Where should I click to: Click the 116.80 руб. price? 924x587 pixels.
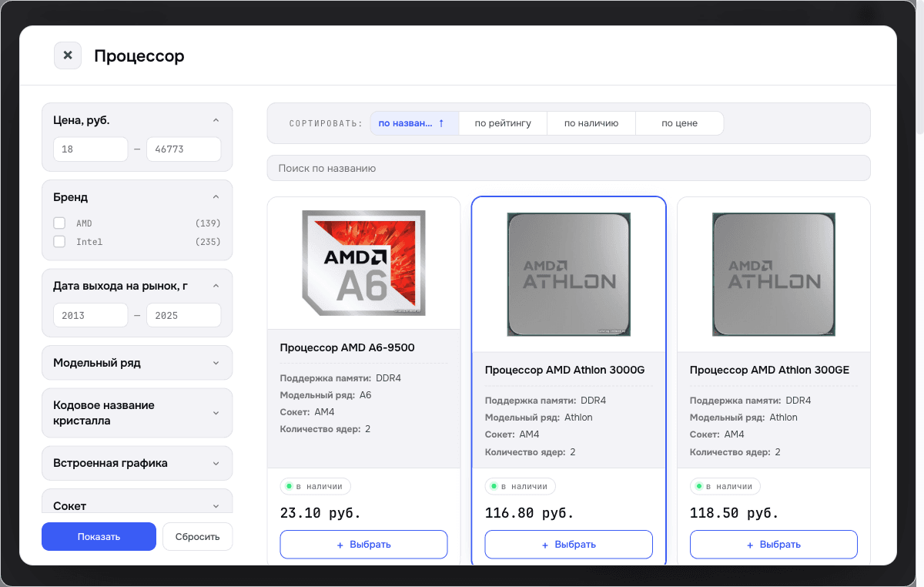point(530,512)
